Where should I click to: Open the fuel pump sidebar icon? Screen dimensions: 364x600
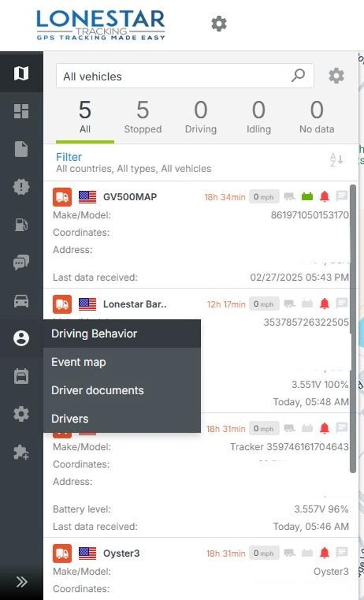(21, 224)
